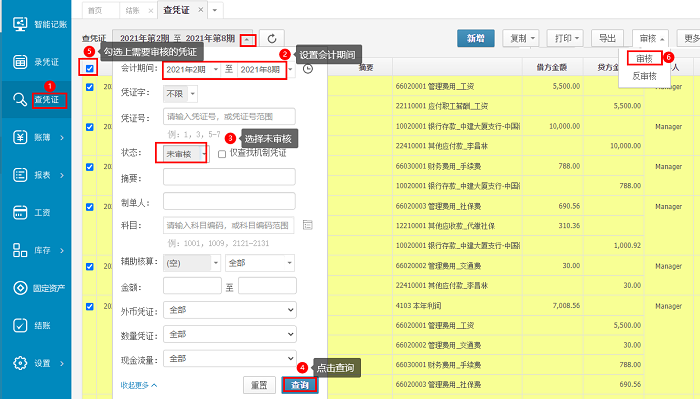
Task: Click the 制单人 input field
Action: pyautogui.click(x=229, y=201)
